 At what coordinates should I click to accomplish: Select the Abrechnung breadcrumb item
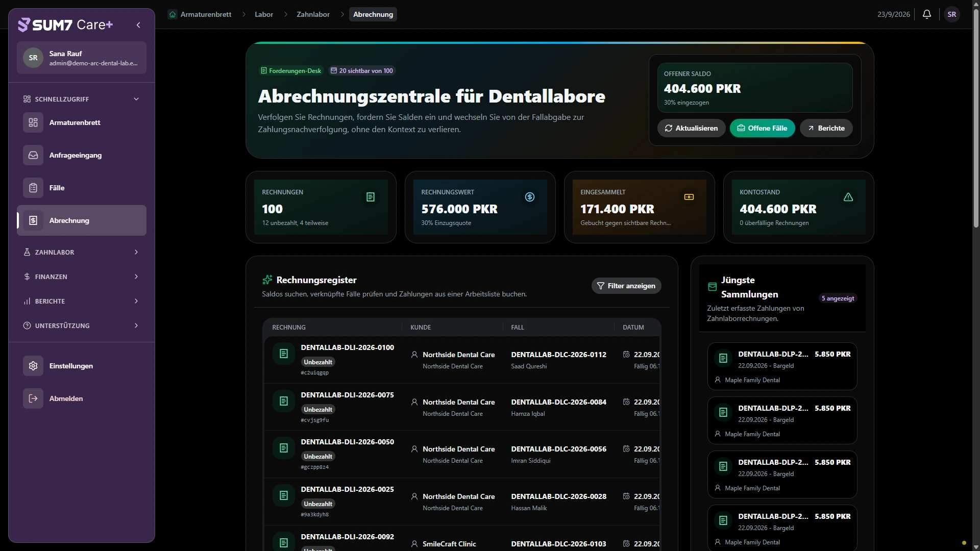373,14
